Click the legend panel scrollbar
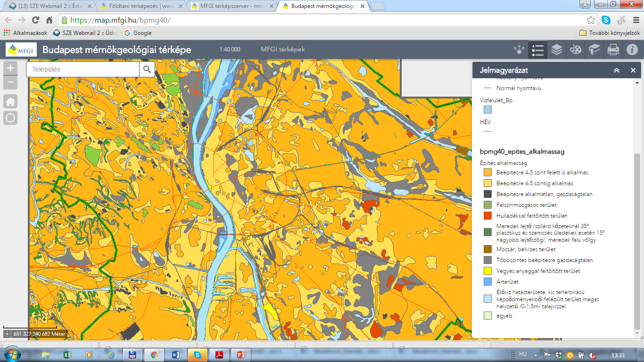644x362 pixels. click(x=637, y=241)
